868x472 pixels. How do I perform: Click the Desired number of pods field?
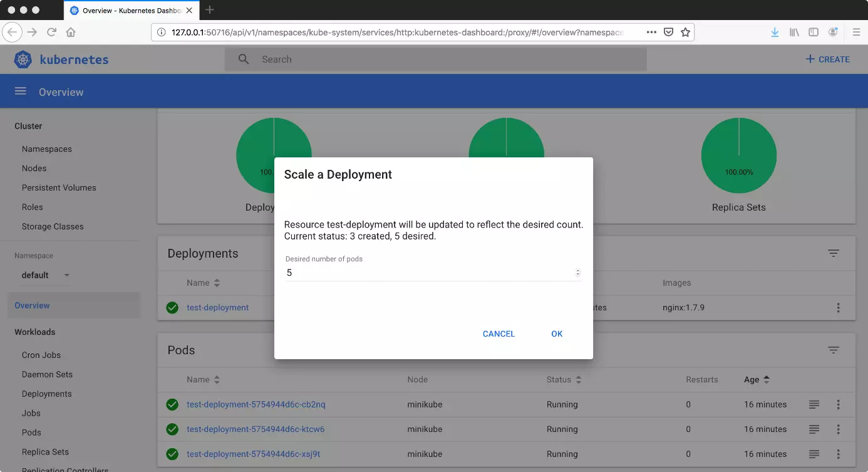[433, 273]
